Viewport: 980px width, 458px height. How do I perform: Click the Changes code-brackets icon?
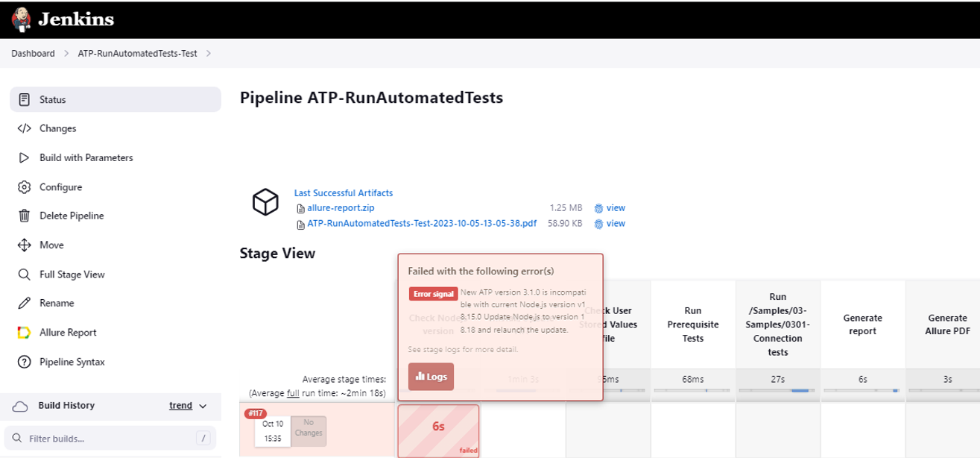coord(24,129)
